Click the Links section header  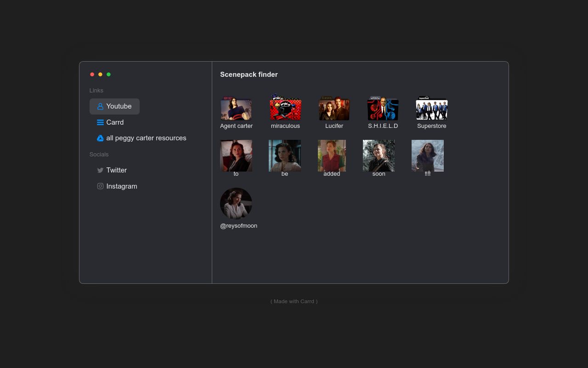pos(96,91)
